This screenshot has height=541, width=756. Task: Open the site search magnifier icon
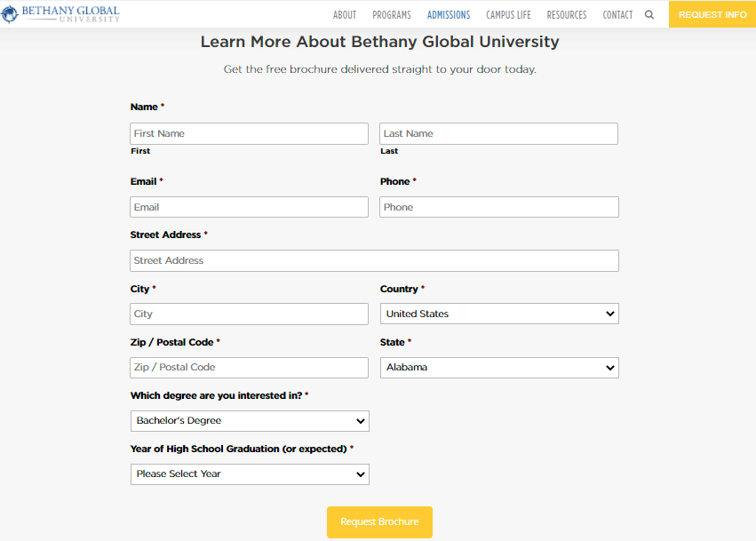pyautogui.click(x=649, y=15)
